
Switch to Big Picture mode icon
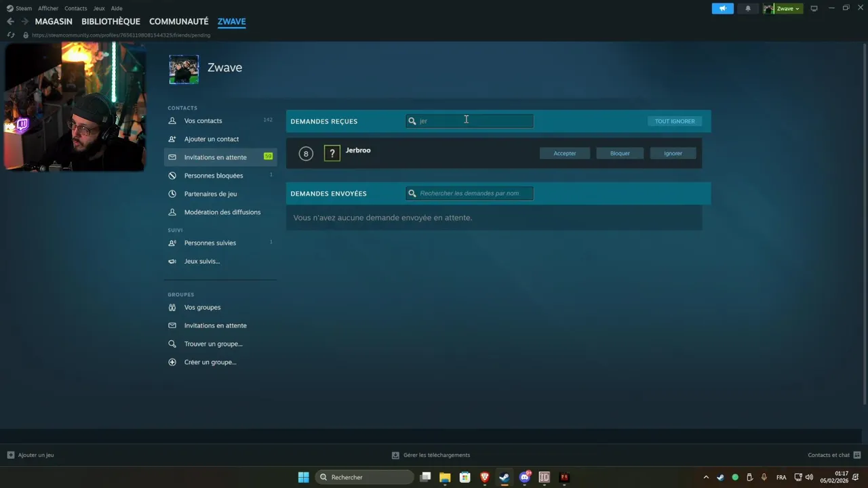tap(814, 8)
